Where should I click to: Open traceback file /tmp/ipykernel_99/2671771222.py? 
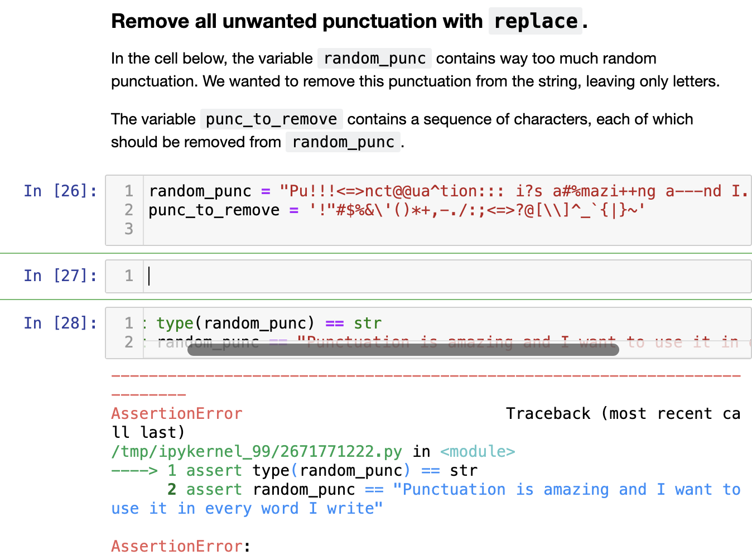click(256, 451)
